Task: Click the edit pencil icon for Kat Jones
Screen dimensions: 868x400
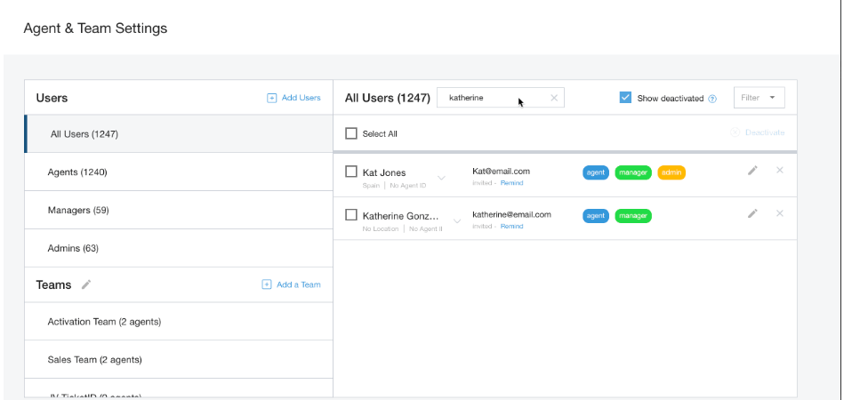Action: pyautogui.click(x=752, y=171)
